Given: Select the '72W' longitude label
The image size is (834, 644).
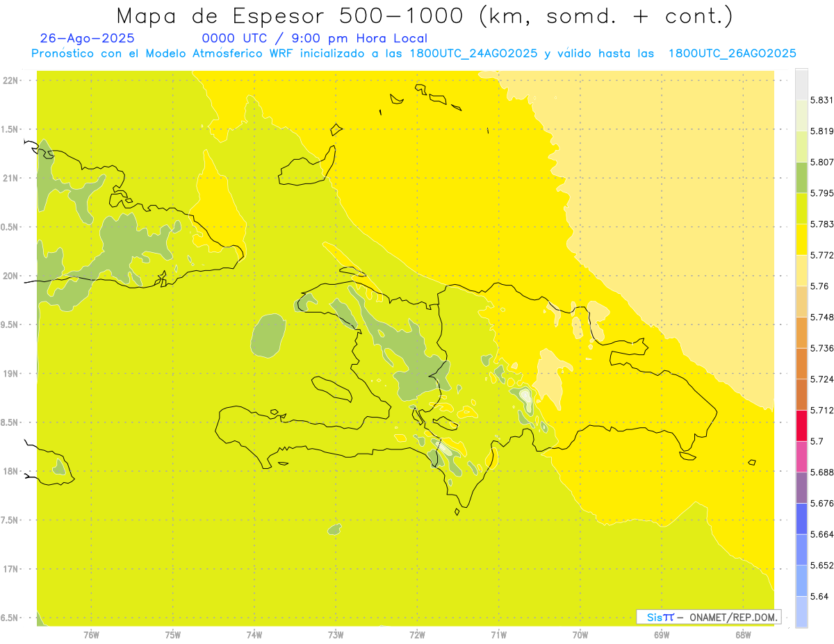Looking at the screenshot, I should [417, 634].
